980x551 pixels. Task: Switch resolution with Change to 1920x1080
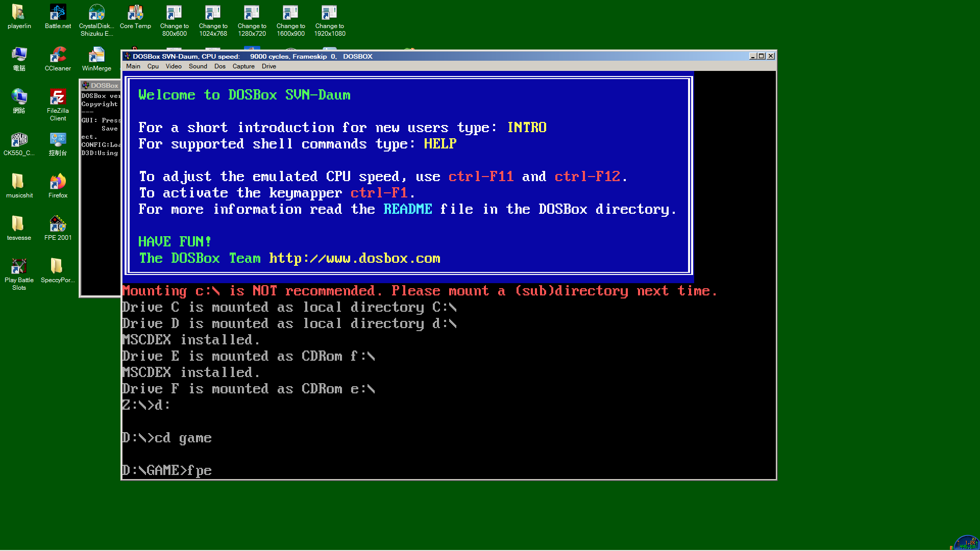click(329, 13)
